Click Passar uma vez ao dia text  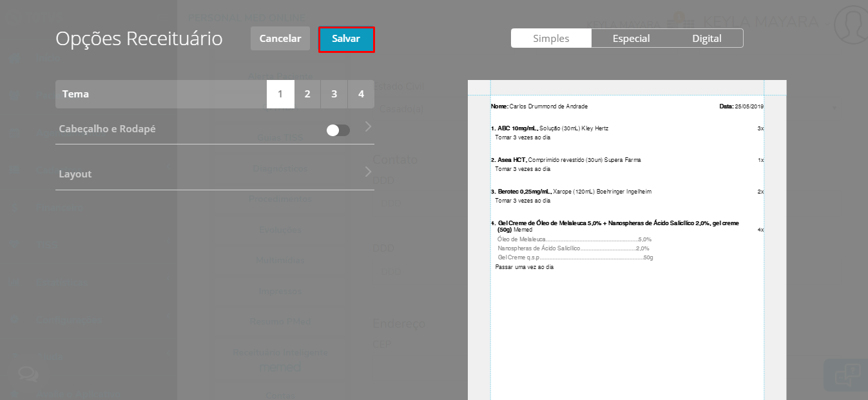point(525,267)
